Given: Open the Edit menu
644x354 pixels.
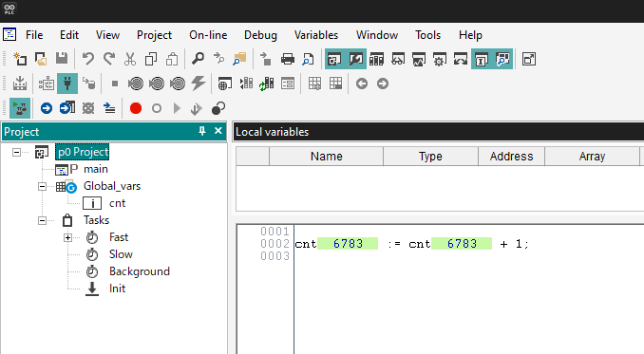Looking at the screenshot, I should (x=69, y=35).
